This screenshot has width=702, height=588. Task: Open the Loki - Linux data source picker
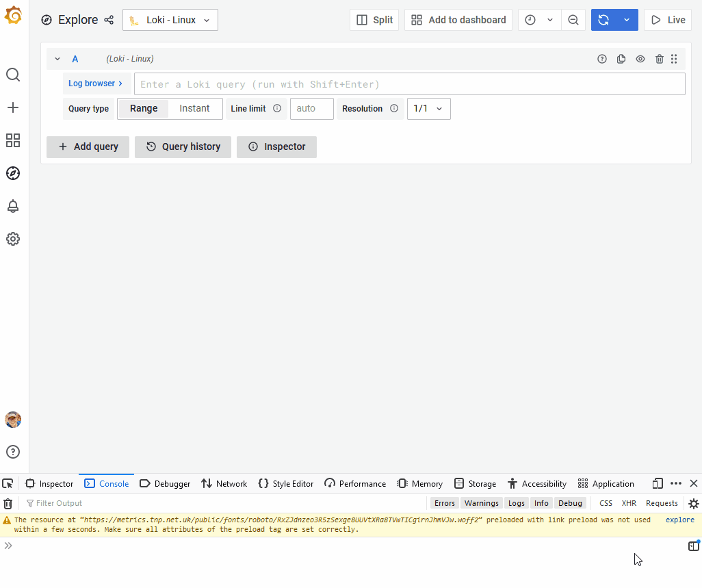(x=170, y=20)
